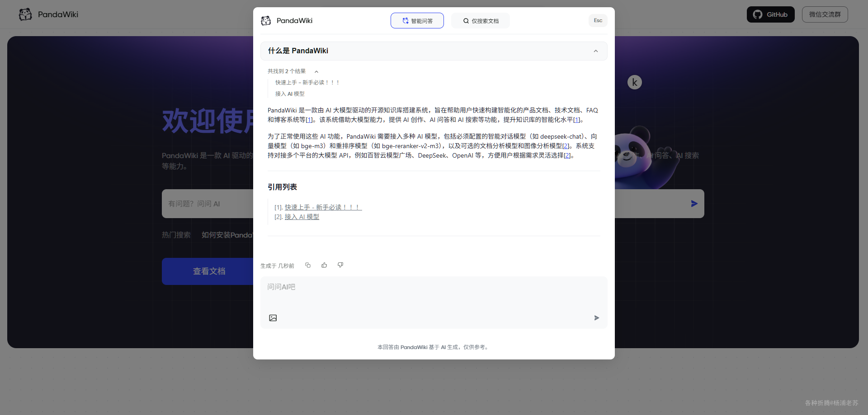This screenshot has height=415, width=868.
Task: Open reference link [1] 快速上手 - 新手必读
Action: pyautogui.click(x=323, y=207)
